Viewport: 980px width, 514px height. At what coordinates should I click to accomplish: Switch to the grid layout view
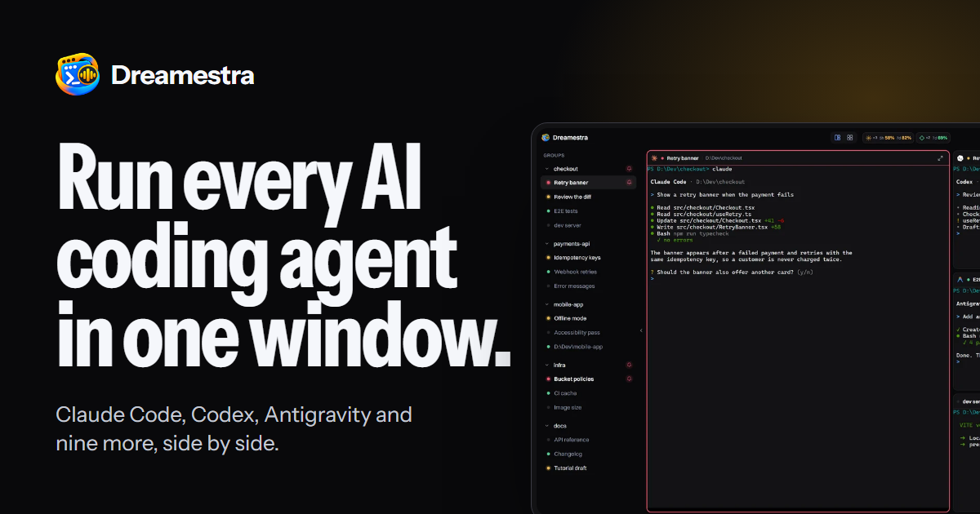point(850,138)
